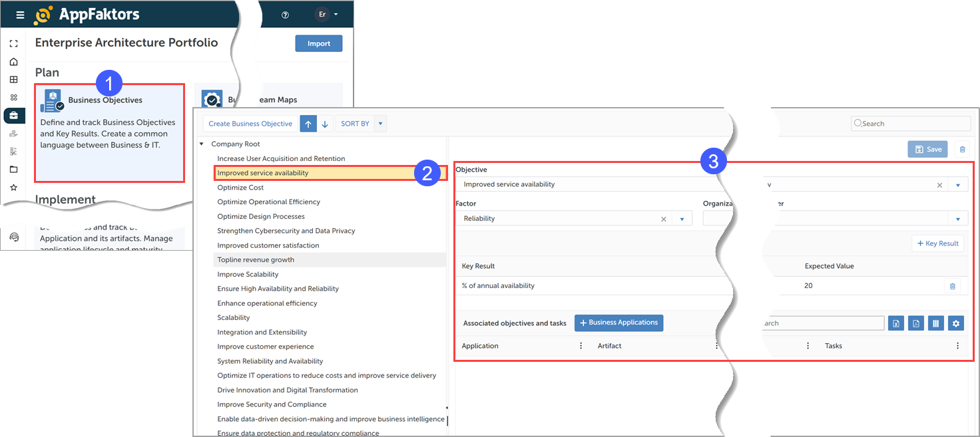The height and width of the screenshot is (437, 980).
Task: Open the Application column options menu
Action: point(581,346)
